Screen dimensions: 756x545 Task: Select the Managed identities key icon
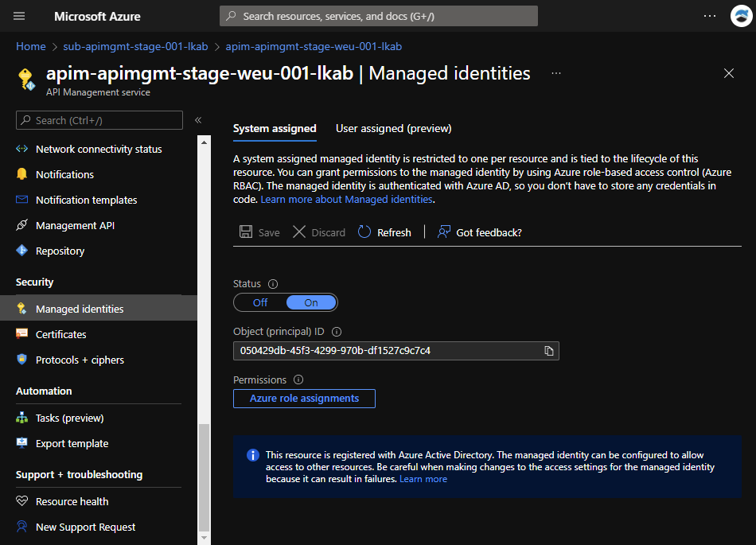(20, 308)
